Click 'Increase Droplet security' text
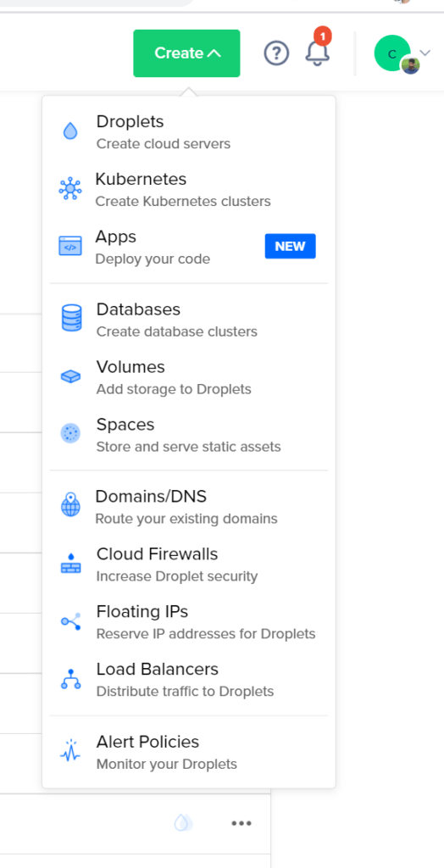 pyautogui.click(x=177, y=576)
